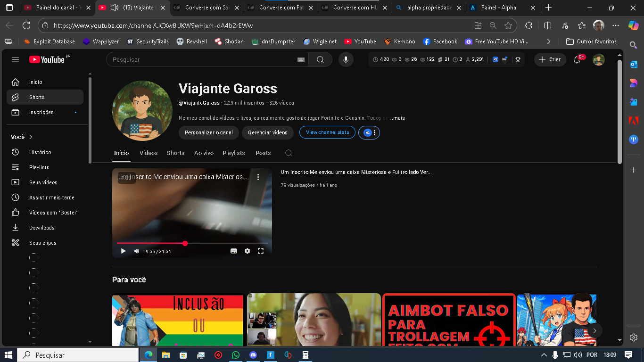Open Outros favoritos folder
Image resolution: width=644 pixels, height=362 pixels.
pos(591,41)
